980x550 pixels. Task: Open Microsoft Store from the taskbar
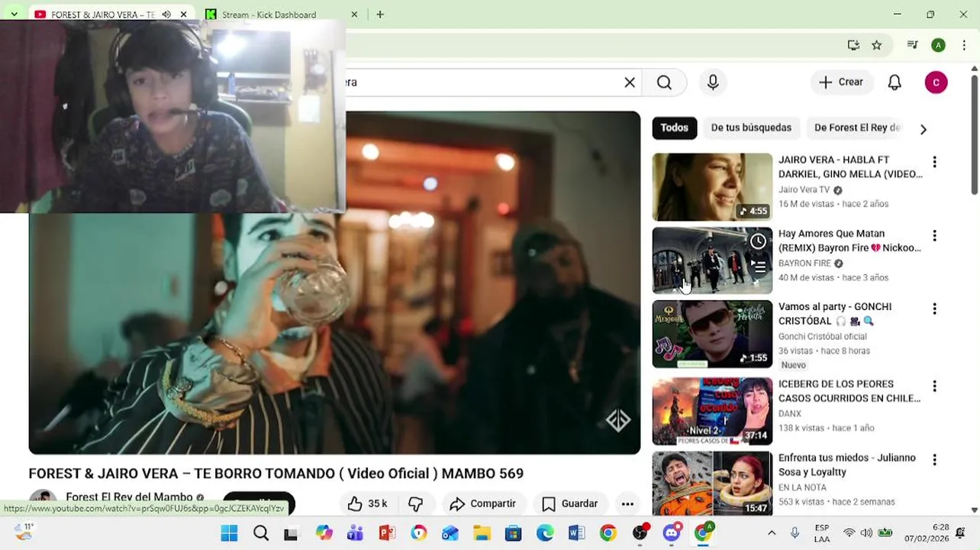(x=513, y=533)
